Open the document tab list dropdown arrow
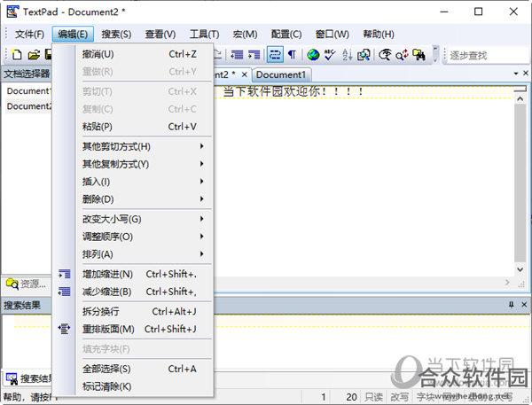532x405 pixels. [x=516, y=74]
